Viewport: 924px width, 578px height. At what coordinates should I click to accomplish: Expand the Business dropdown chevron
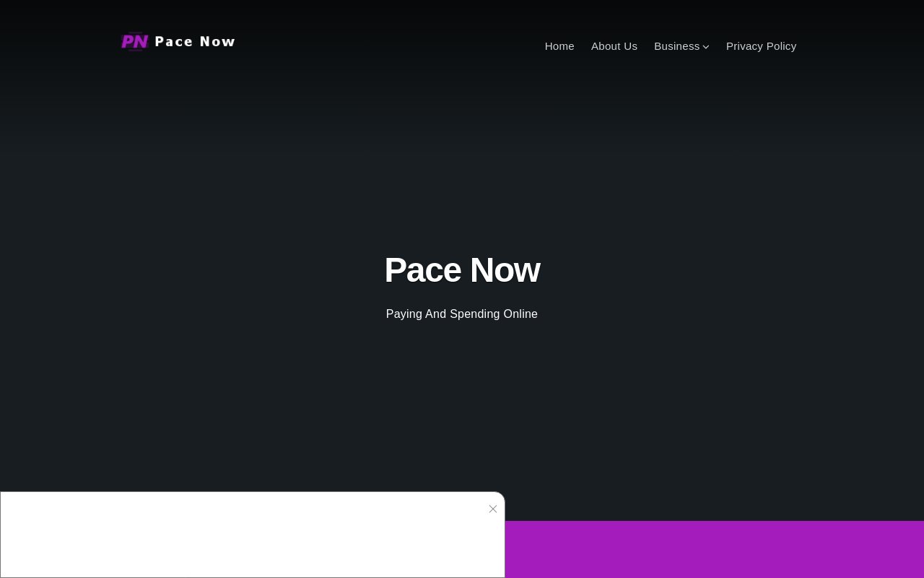[x=706, y=47]
